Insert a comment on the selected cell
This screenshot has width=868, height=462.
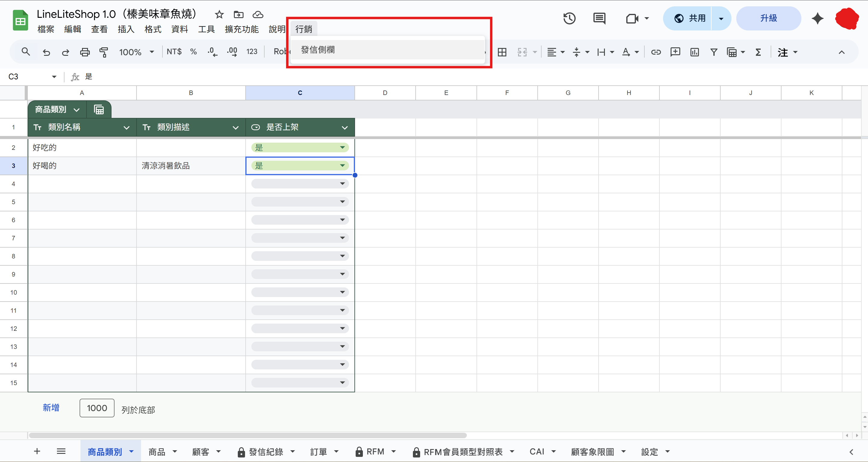pos(675,52)
